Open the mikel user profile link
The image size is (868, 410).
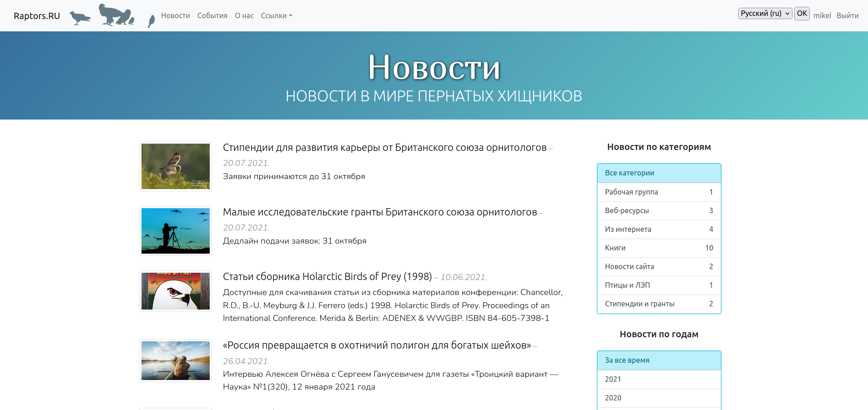point(822,15)
